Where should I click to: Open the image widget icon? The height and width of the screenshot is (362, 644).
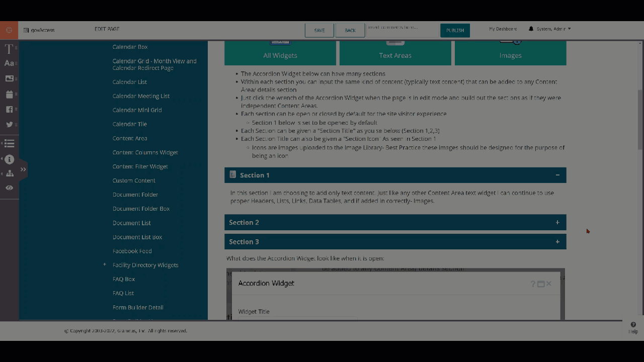click(9, 78)
